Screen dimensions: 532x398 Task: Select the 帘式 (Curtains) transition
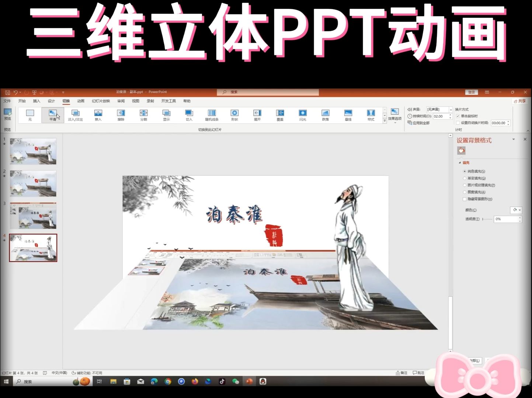pos(371,115)
